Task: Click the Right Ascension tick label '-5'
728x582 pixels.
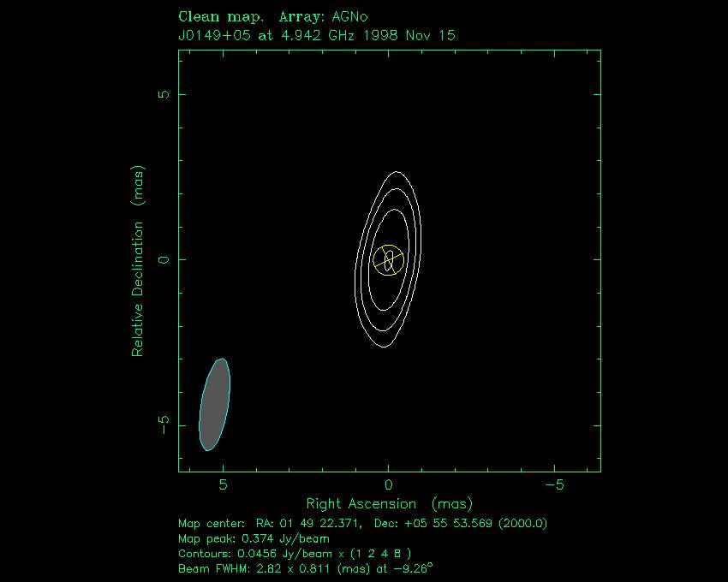Action: click(554, 485)
